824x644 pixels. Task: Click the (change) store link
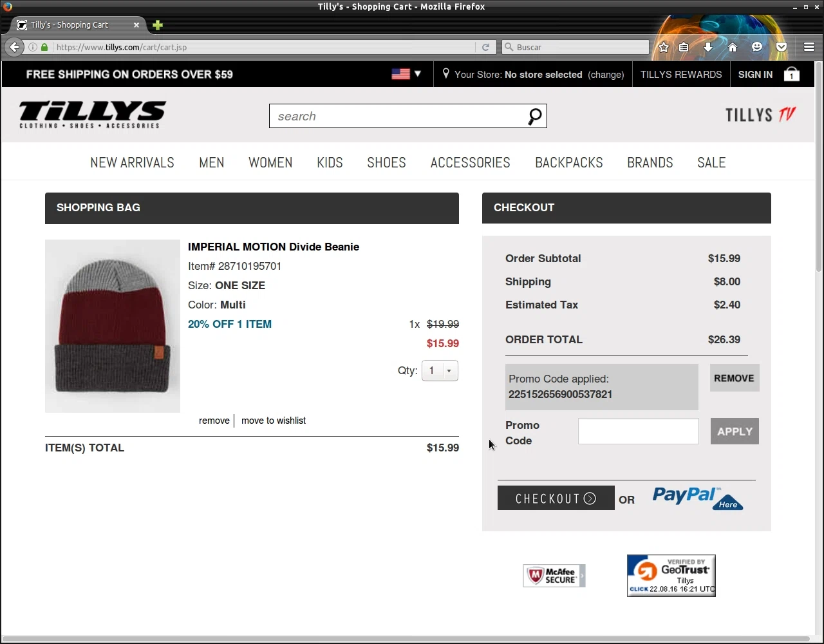606,75
